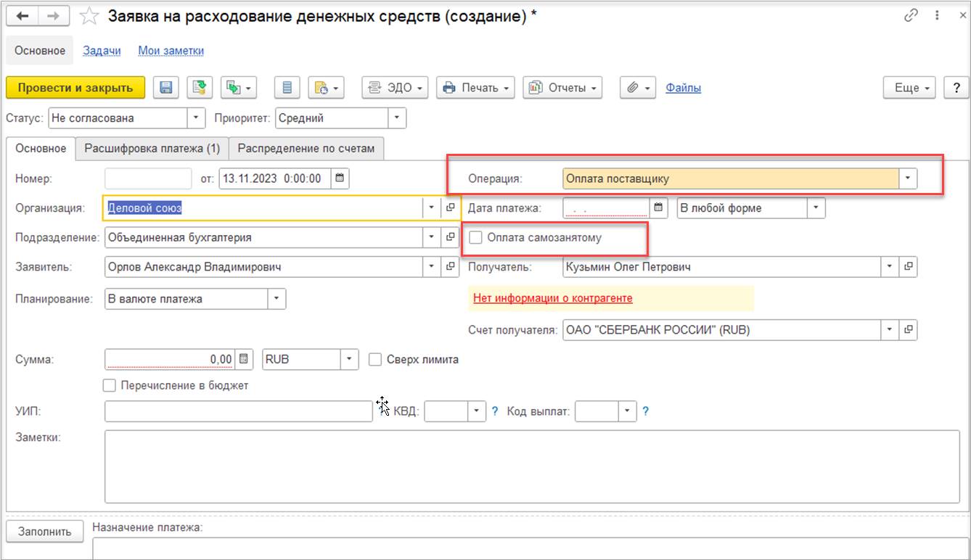
Task: Open calculator for Сумма field
Action: point(244,359)
